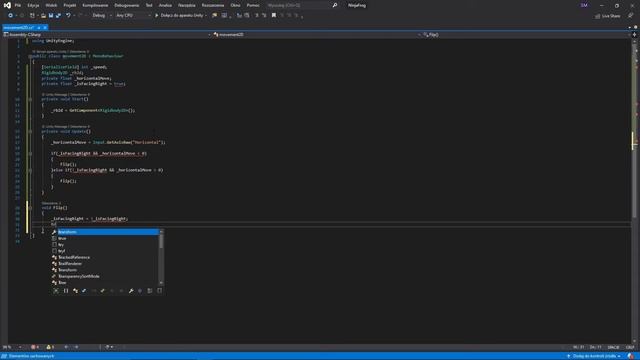Click the Live Share button

(x=608, y=16)
